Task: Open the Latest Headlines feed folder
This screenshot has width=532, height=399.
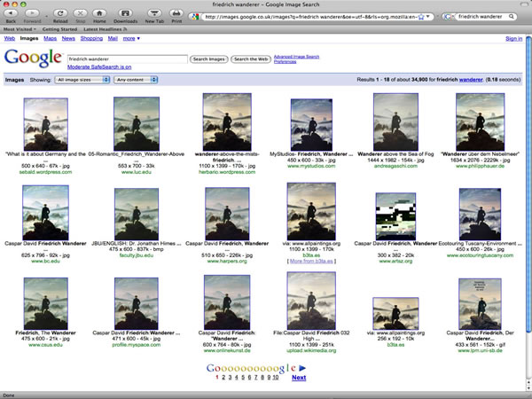Action: tap(106, 29)
